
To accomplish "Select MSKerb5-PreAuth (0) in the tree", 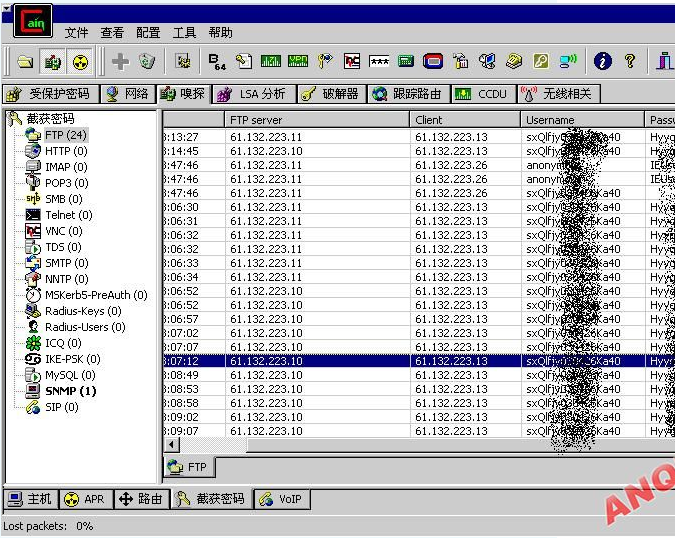I will pyautogui.click(x=96, y=295).
